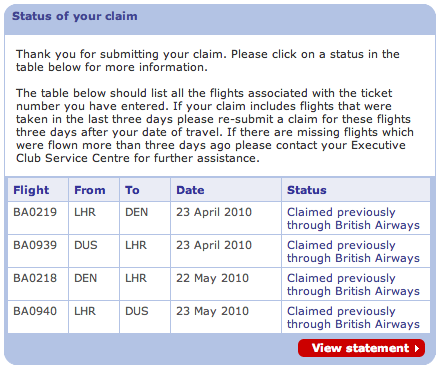
Task: Select the To column header
Action: pos(132,190)
